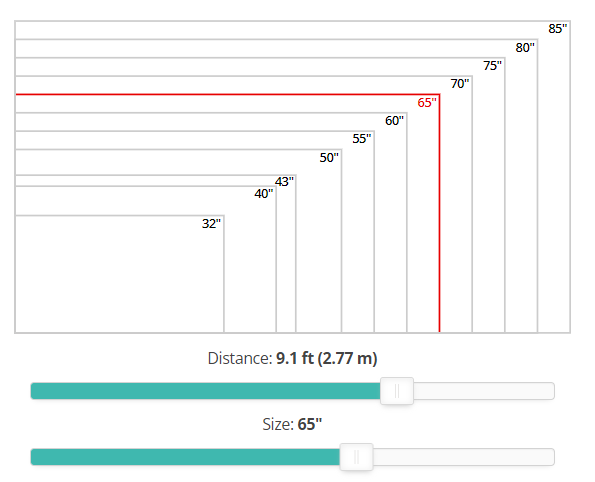Click the filled teal part of Size slider
595x482 pixels.
pyautogui.click(x=185, y=457)
